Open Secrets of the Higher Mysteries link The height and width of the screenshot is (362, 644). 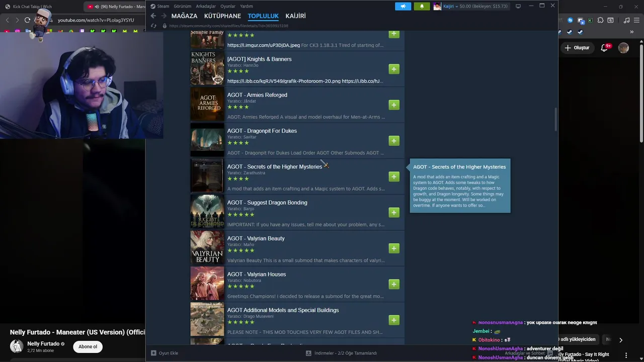274,166
